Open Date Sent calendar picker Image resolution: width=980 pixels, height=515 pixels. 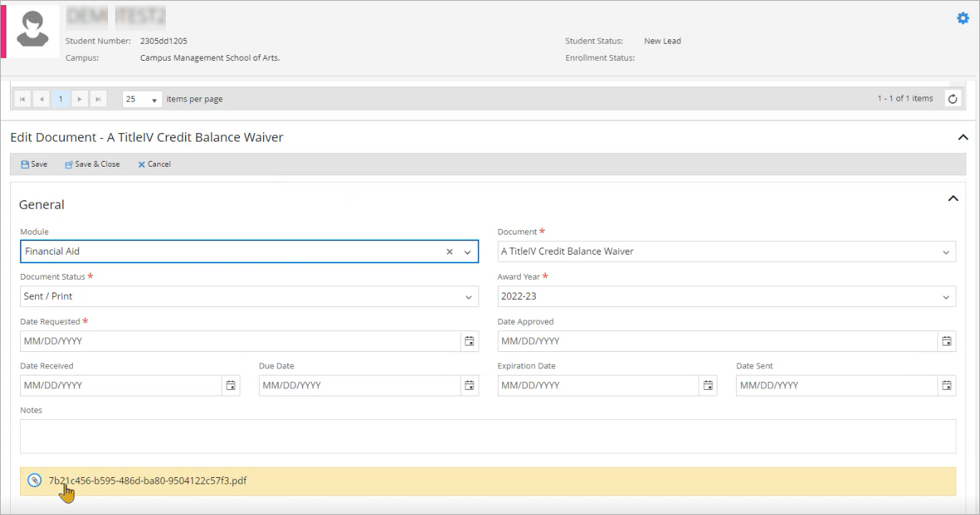pos(946,386)
